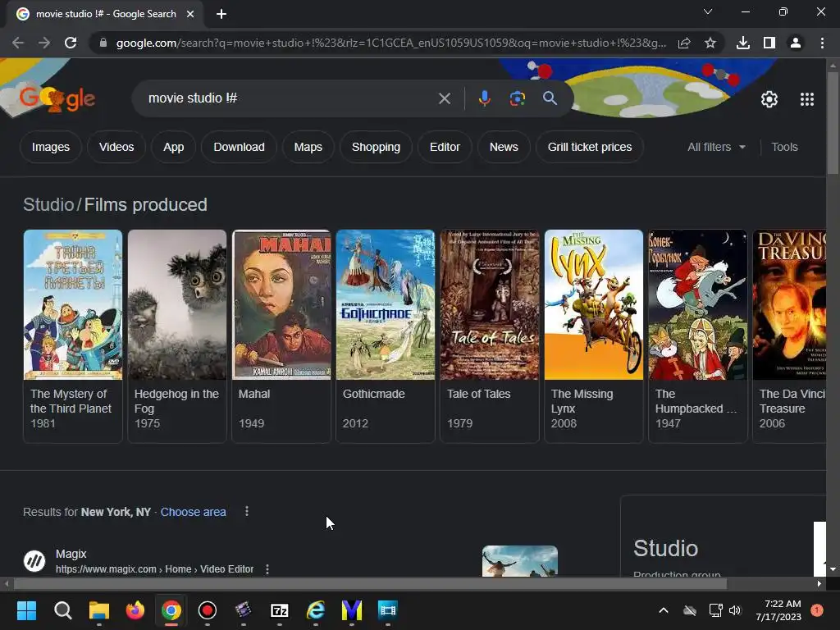Viewport: 840px width, 630px height.
Task: Open the Magix result thumbnail image
Action: (x=519, y=561)
